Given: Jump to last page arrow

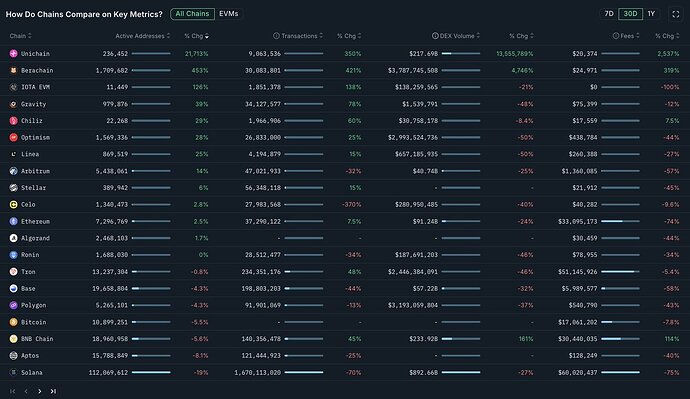Looking at the screenshot, I should point(53,391).
